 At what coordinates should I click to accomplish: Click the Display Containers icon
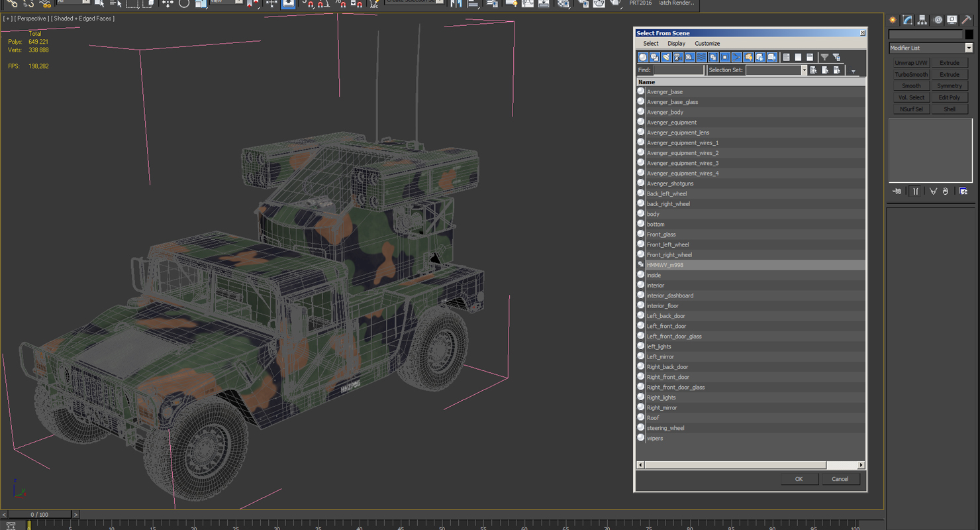[x=748, y=58]
